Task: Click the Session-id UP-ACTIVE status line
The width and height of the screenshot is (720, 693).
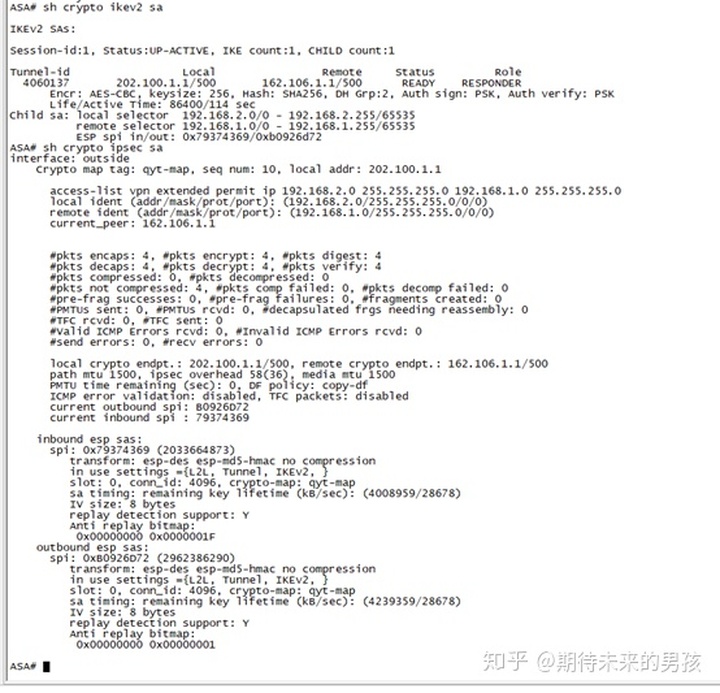Action: 202,51
